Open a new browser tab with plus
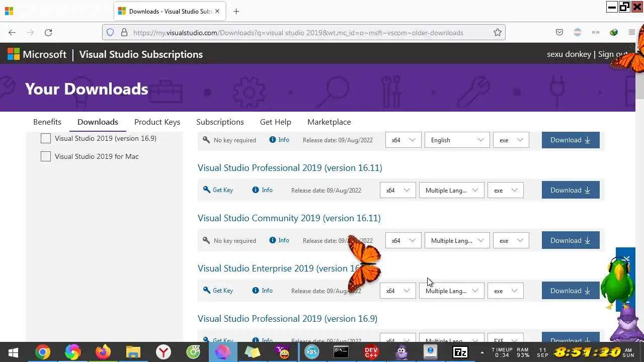The image size is (644, 362). pos(236,11)
